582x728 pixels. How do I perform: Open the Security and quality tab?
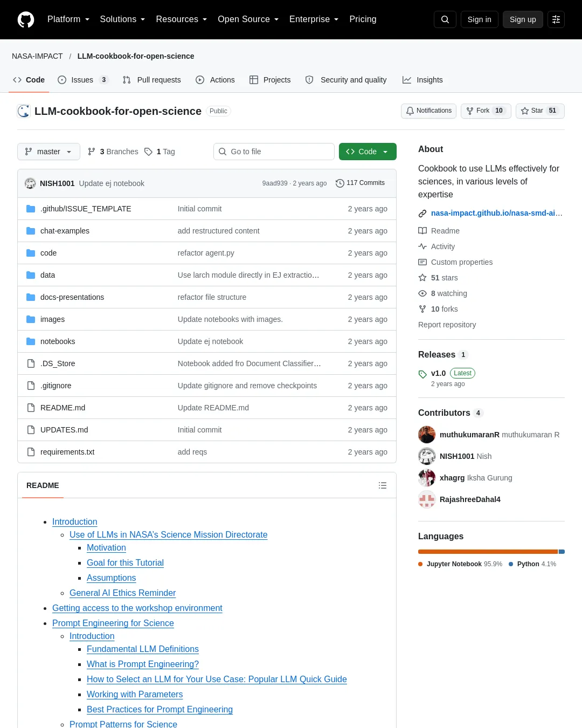[x=346, y=80]
